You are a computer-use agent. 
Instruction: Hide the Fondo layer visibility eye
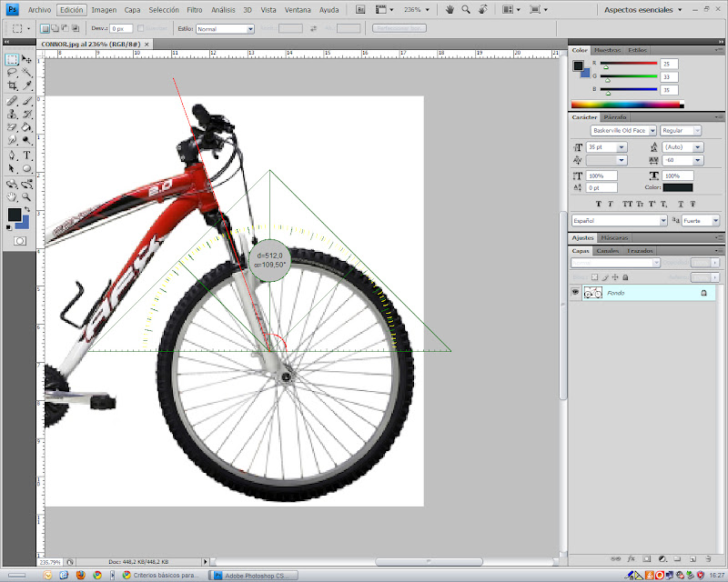pos(575,293)
